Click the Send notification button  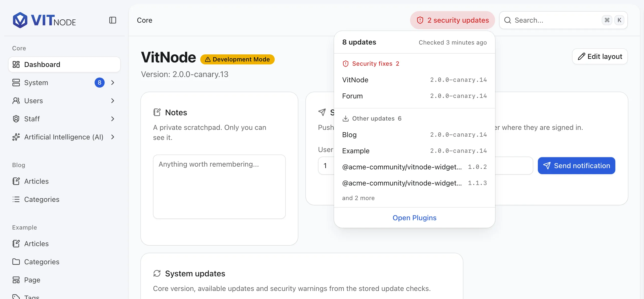(577, 166)
